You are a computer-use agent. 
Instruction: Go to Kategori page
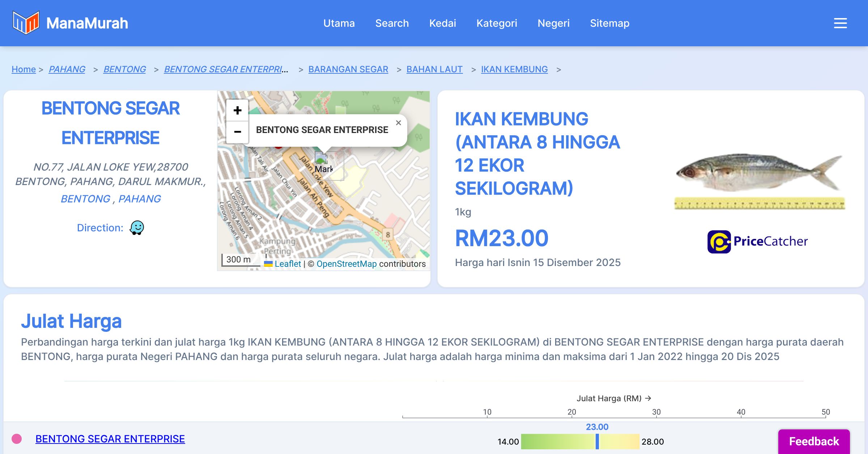pyautogui.click(x=497, y=23)
